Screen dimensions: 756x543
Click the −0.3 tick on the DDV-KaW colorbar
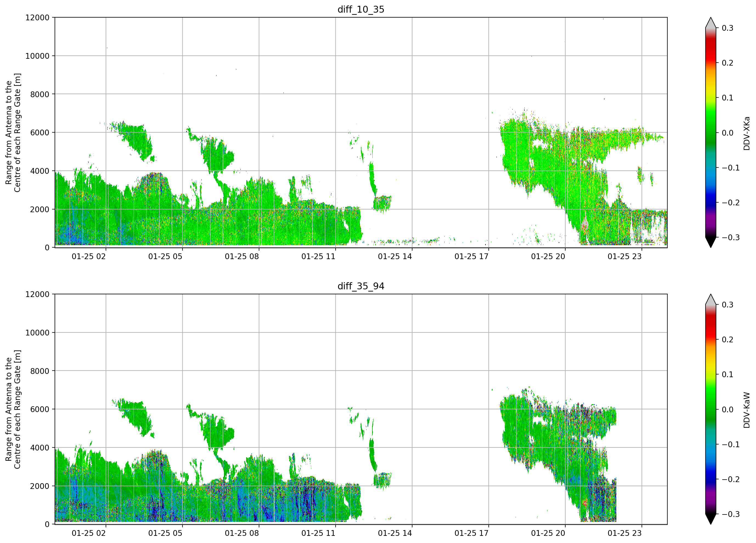tap(730, 514)
